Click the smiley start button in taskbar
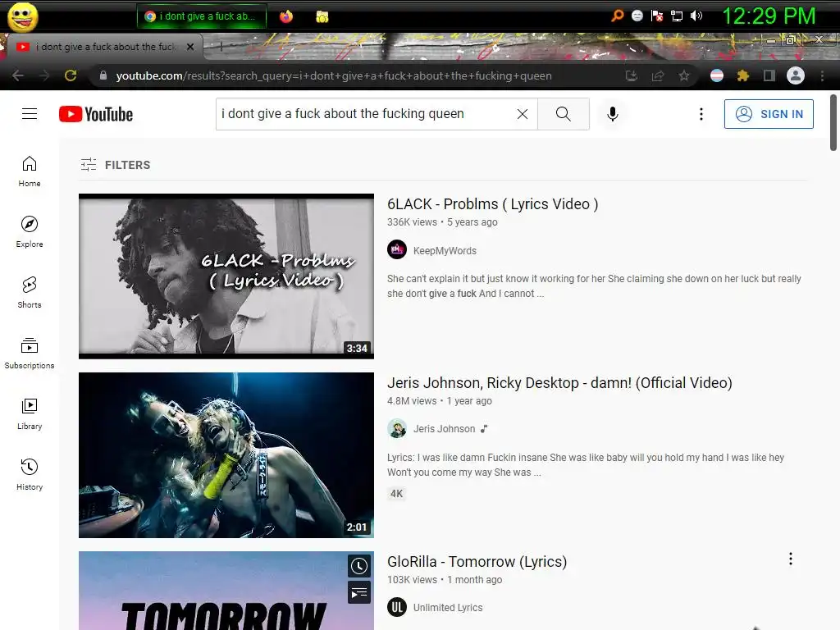Screen dimensions: 840x630 22,16
